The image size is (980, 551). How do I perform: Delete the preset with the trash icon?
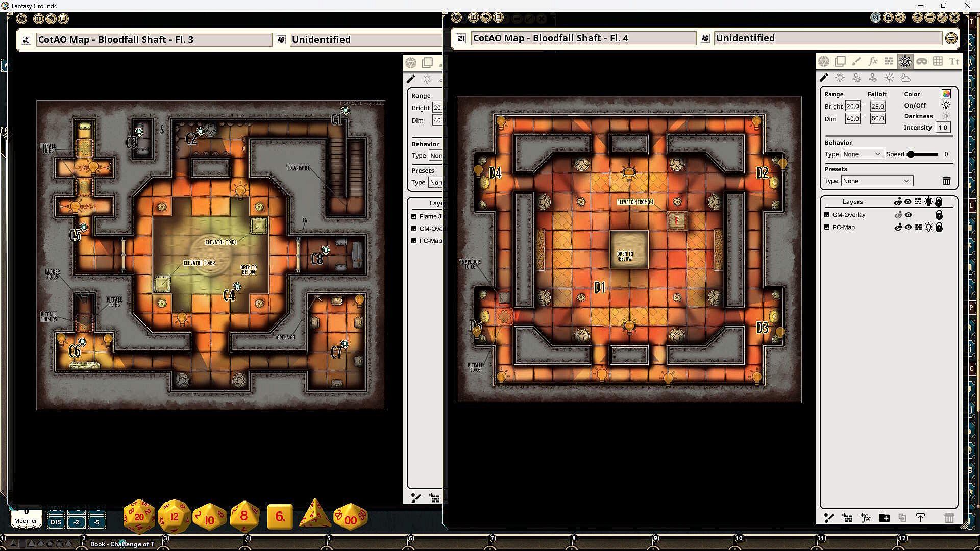[946, 181]
